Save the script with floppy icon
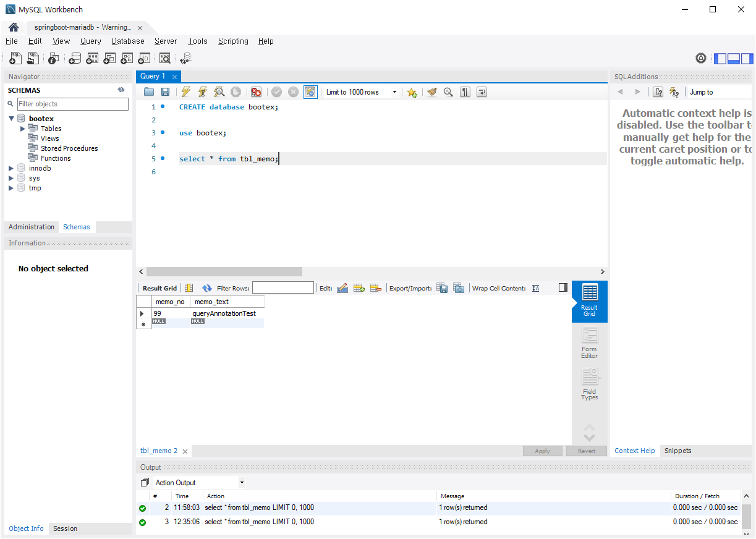Image resolution: width=756 pixels, height=539 pixels. pyautogui.click(x=165, y=92)
